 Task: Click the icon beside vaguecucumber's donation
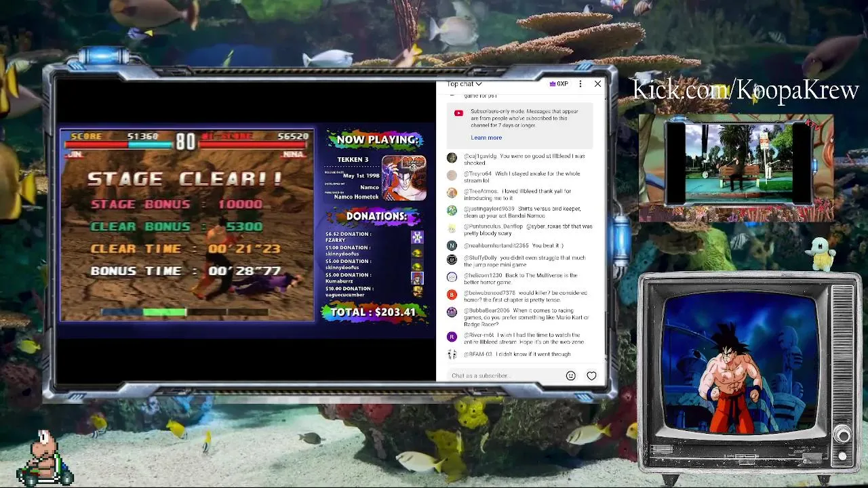pyautogui.click(x=417, y=291)
